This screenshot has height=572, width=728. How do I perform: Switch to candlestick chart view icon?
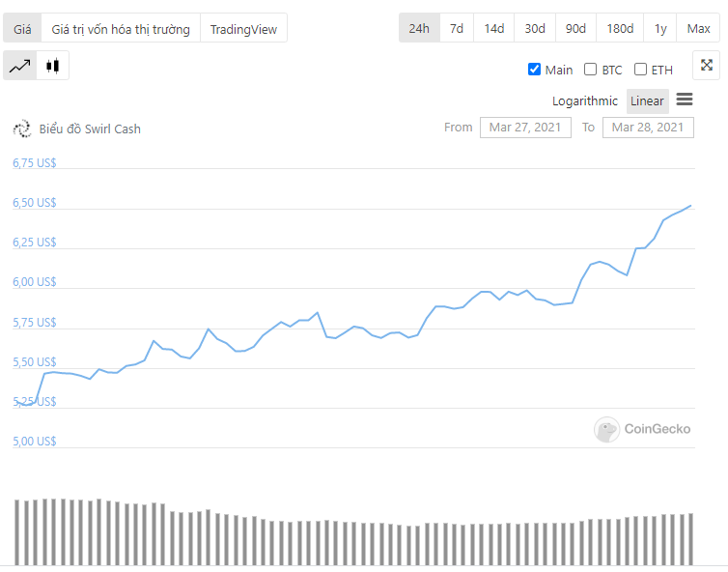(x=52, y=66)
